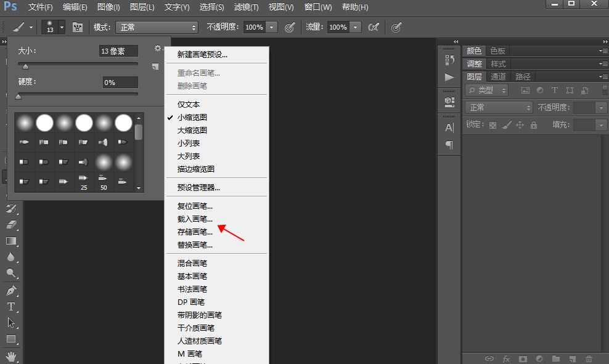Create new fill or adjustment layer icon
The image size is (609, 364).
539,358
